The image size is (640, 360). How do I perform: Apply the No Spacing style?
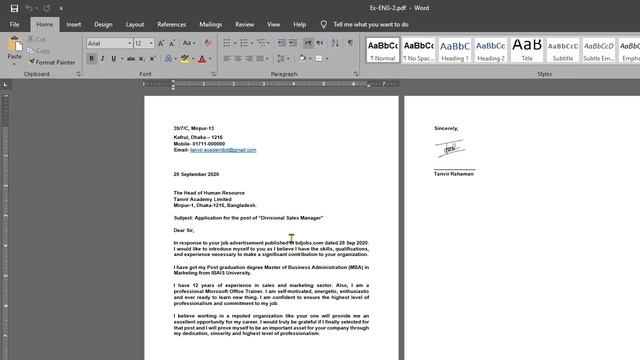(x=418, y=50)
